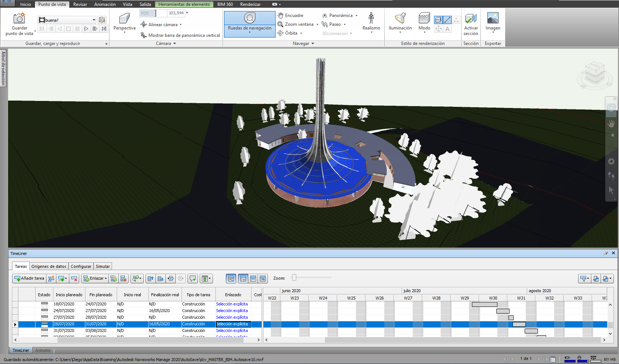Click the play button in viewpoint playback controls
The width and height of the screenshot is (619, 364).
tap(86, 29)
